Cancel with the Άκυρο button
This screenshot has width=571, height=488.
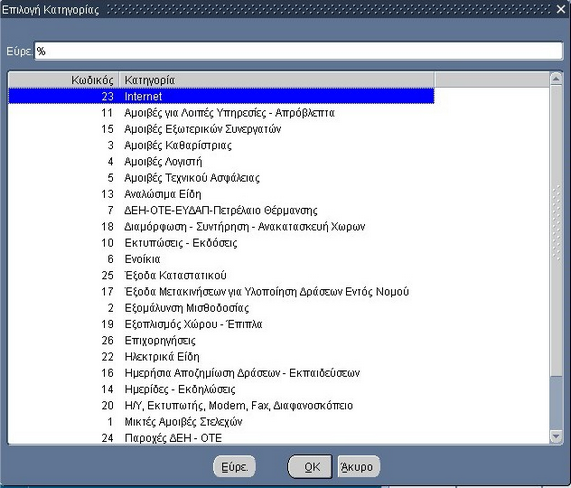359,467
